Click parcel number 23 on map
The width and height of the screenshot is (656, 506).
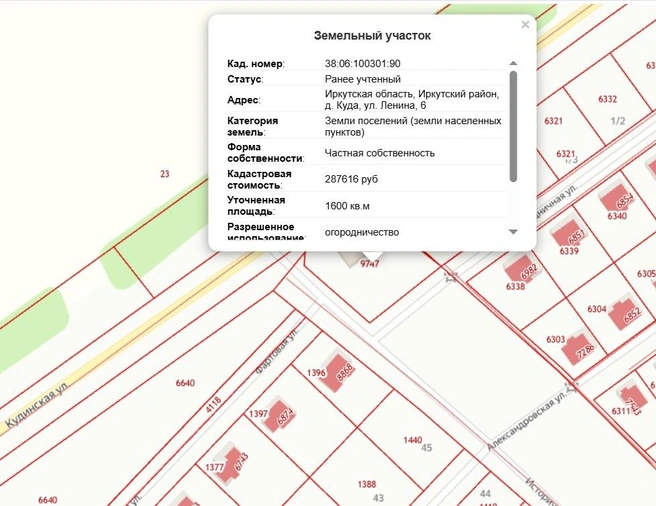(165, 174)
